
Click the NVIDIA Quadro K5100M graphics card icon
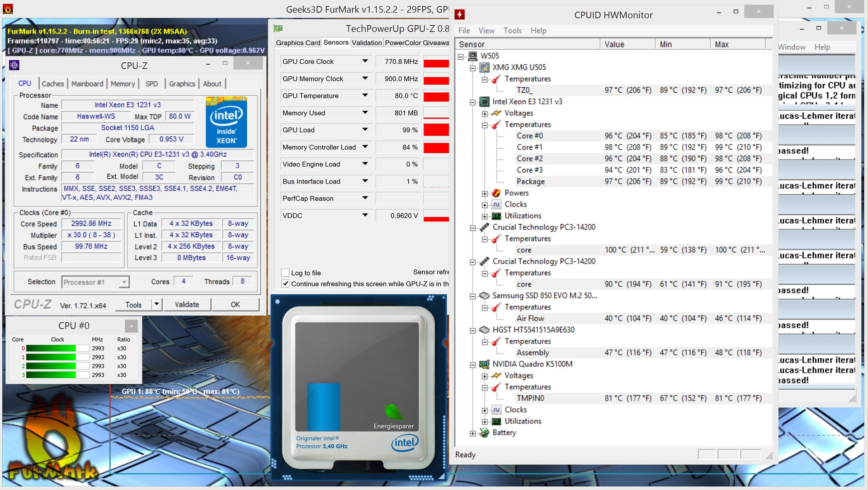coord(484,364)
